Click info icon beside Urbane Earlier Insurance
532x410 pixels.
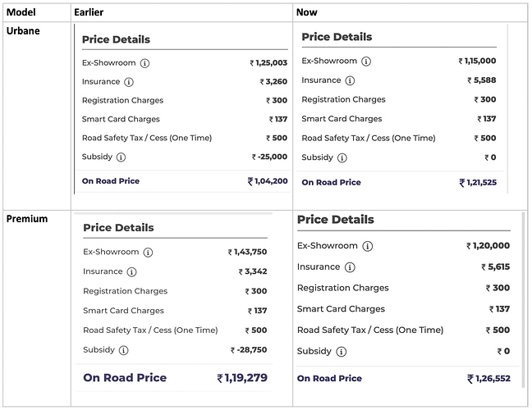pyautogui.click(x=129, y=82)
